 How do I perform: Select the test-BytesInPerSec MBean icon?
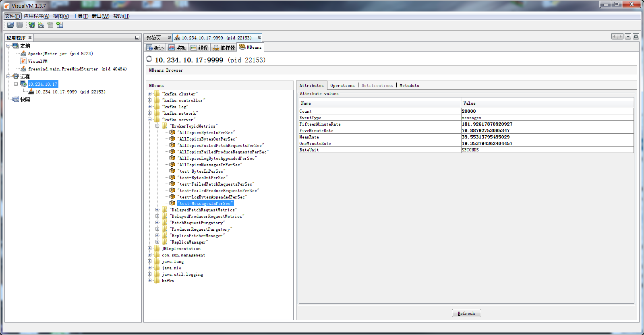(172, 171)
